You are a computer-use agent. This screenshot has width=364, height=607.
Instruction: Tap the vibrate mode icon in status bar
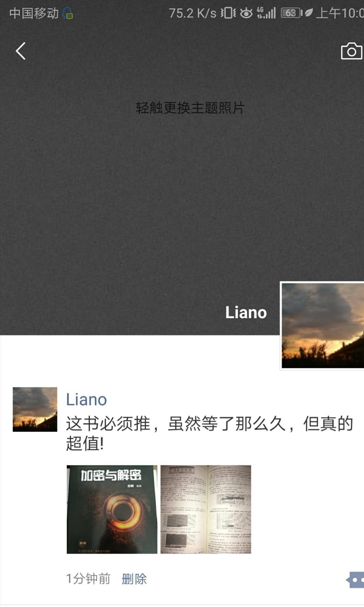tap(228, 13)
